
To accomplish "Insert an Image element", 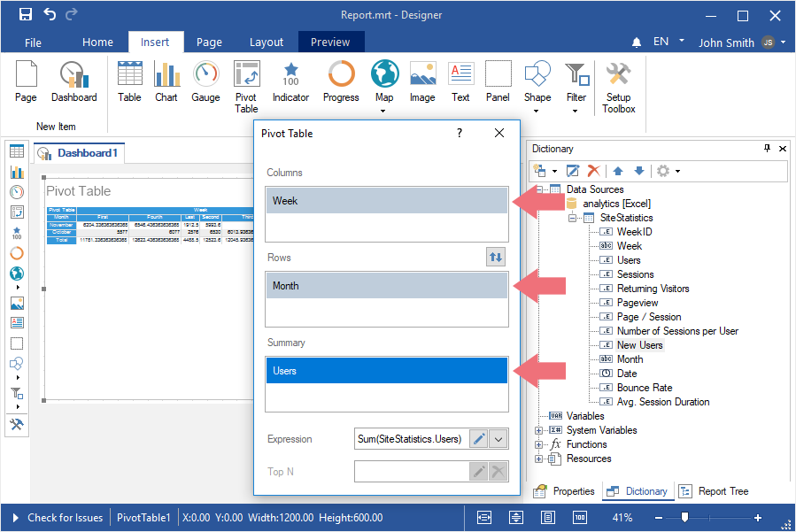I will tap(422, 82).
